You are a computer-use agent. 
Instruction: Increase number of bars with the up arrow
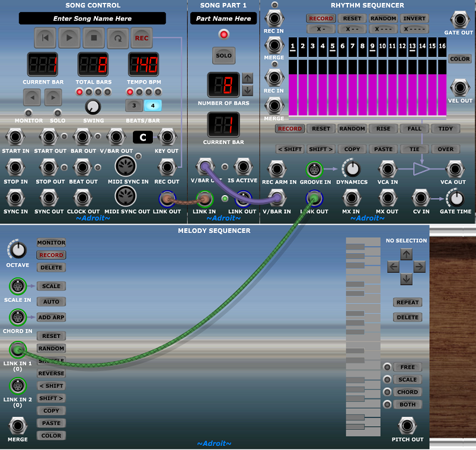[x=248, y=78]
